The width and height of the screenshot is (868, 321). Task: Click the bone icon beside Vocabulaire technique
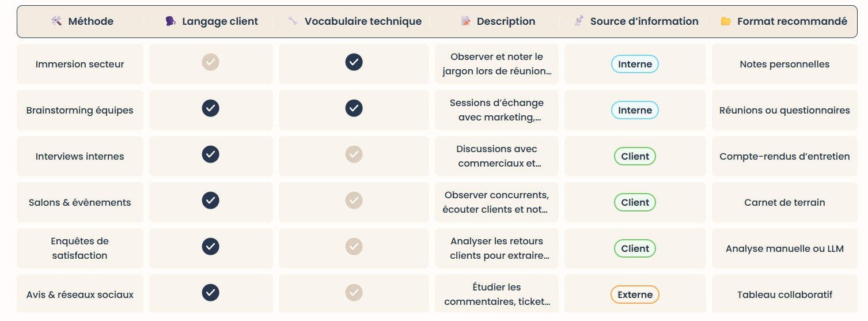(x=293, y=21)
